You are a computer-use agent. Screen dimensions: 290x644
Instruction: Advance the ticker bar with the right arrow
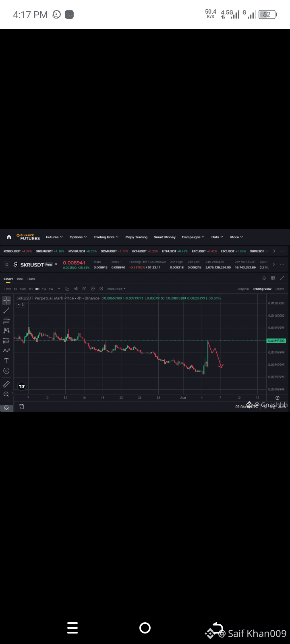(x=274, y=251)
